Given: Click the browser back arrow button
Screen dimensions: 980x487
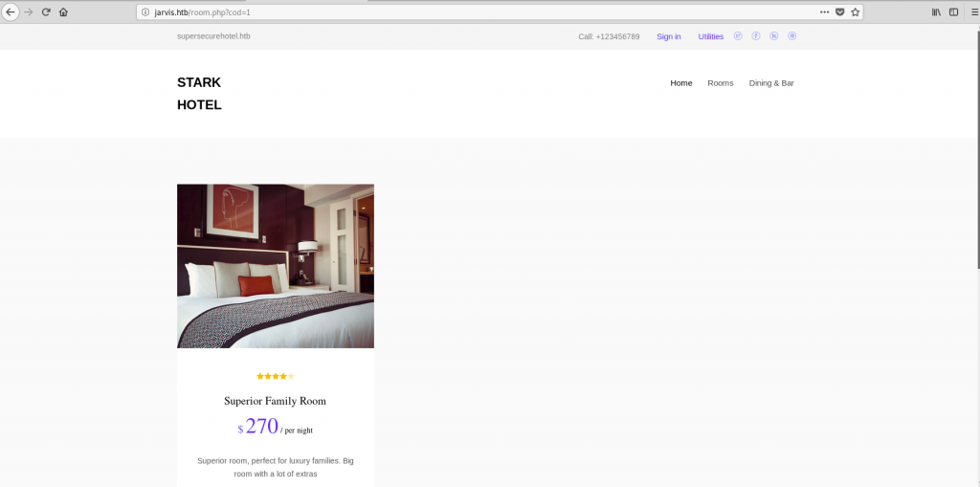Looking at the screenshot, I should coord(11,11).
